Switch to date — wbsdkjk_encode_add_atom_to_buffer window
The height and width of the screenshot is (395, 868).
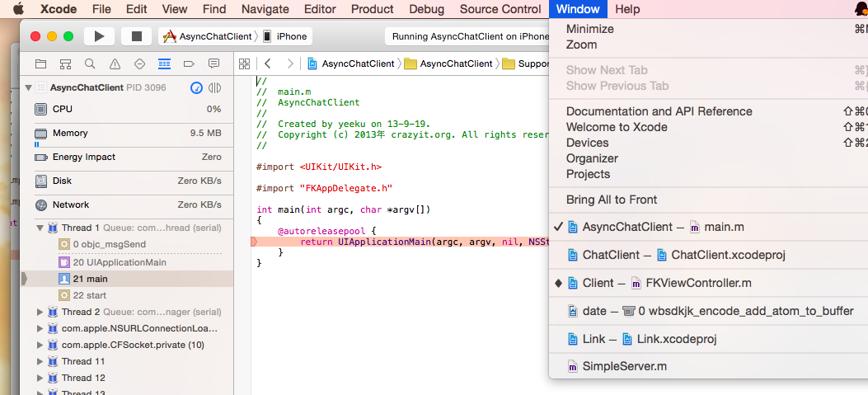pyautogui.click(x=709, y=311)
